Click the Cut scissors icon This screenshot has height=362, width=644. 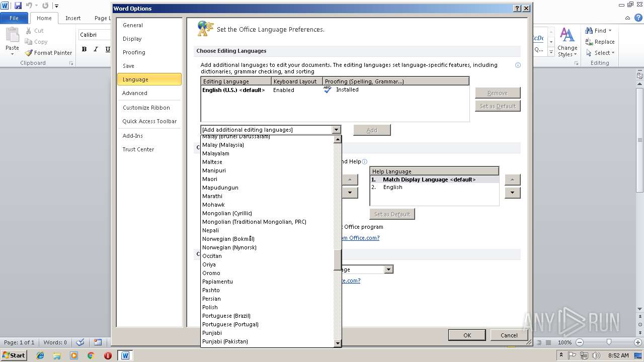click(x=29, y=31)
